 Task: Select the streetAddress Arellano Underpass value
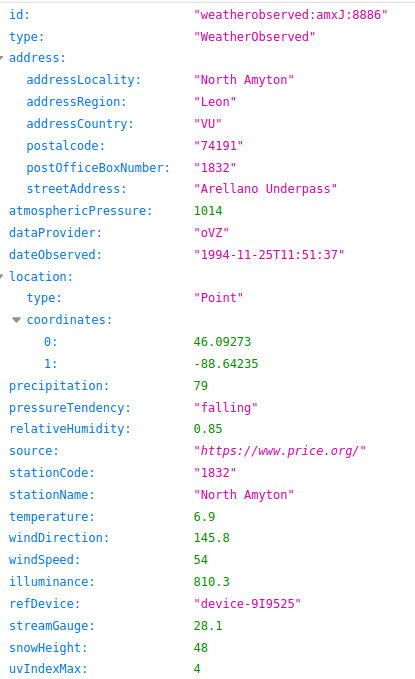click(x=265, y=189)
